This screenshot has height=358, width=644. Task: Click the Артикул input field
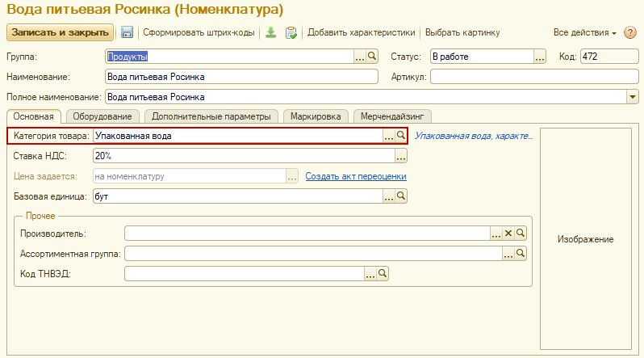(x=534, y=77)
